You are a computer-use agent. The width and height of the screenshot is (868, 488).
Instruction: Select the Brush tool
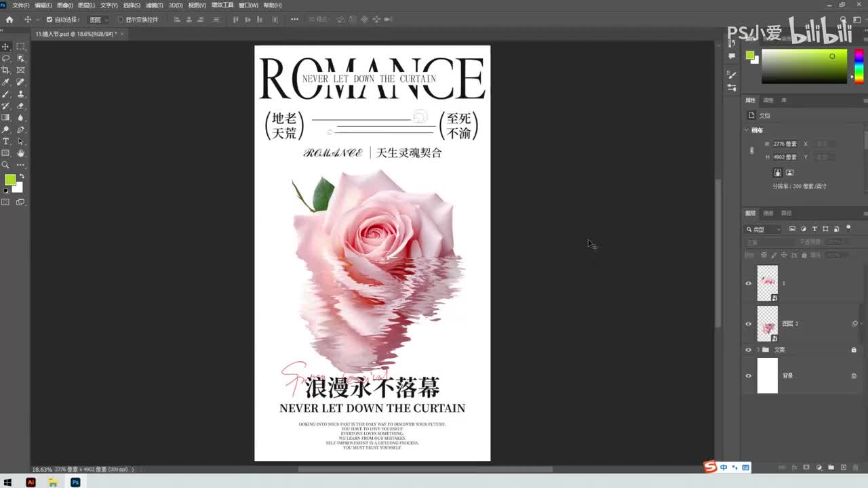pyautogui.click(x=5, y=94)
